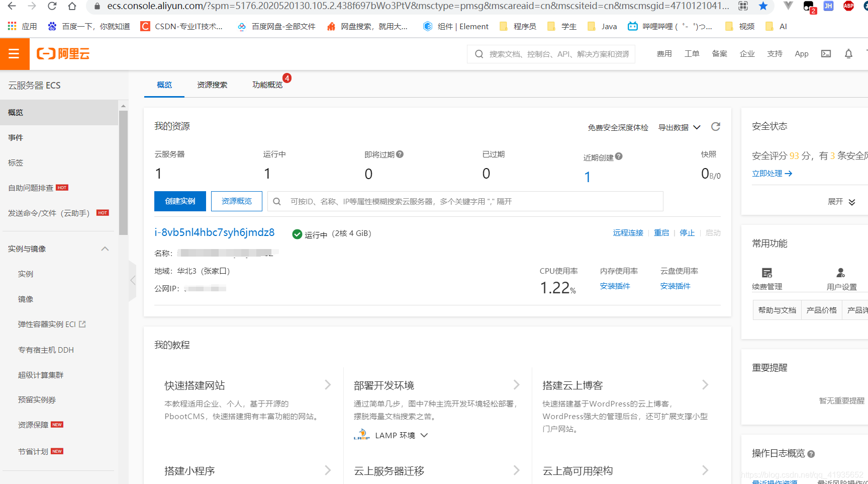
Task: Click 立即处理 security link
Action: pyautogui.click(x=772, y=173)
